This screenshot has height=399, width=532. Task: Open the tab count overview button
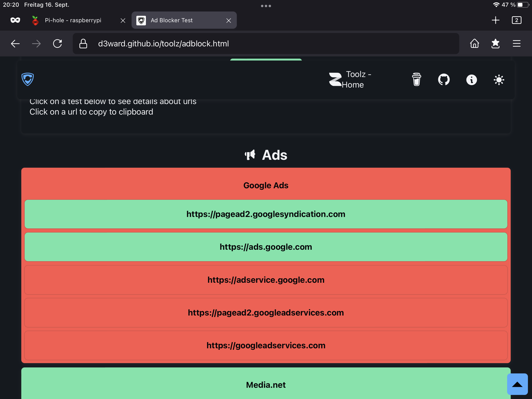coord(516,20)
